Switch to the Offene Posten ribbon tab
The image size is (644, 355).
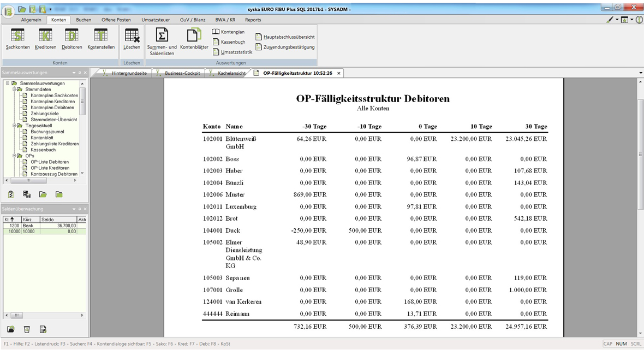pos(116,20)
